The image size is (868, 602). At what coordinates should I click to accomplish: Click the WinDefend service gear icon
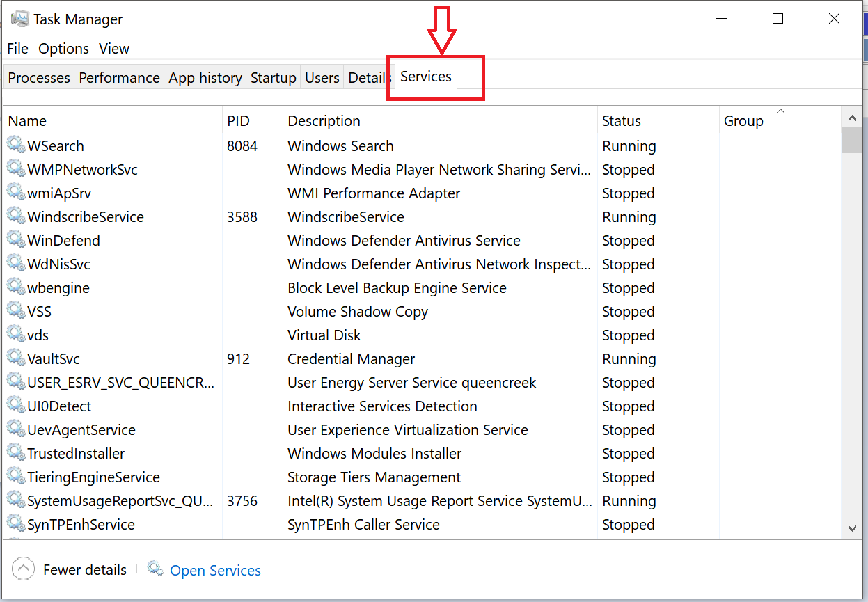[x=16, y=240]
